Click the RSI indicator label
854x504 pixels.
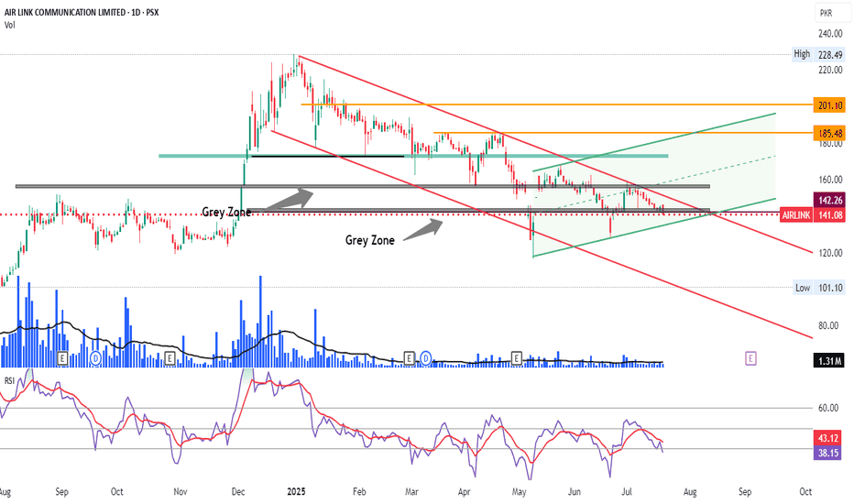tap(9, 381)
